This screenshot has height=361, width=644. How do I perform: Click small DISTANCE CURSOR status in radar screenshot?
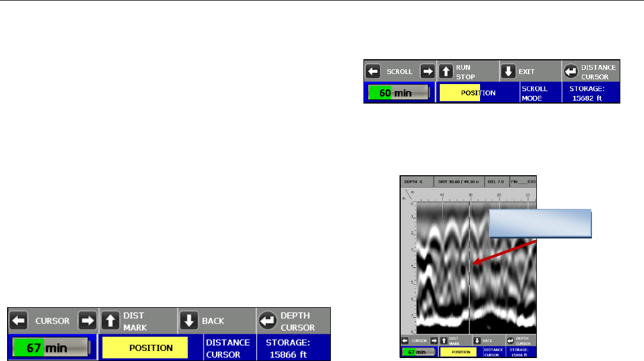(x=493, y=352)
